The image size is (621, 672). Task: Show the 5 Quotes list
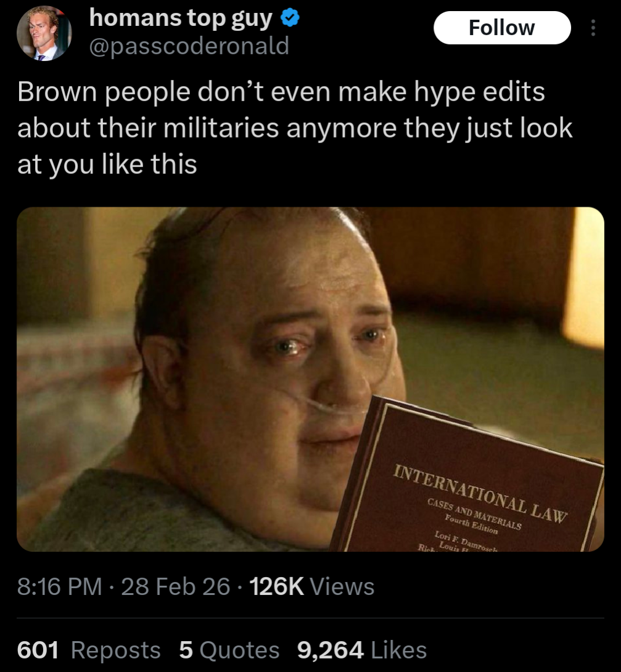[229, 650]
